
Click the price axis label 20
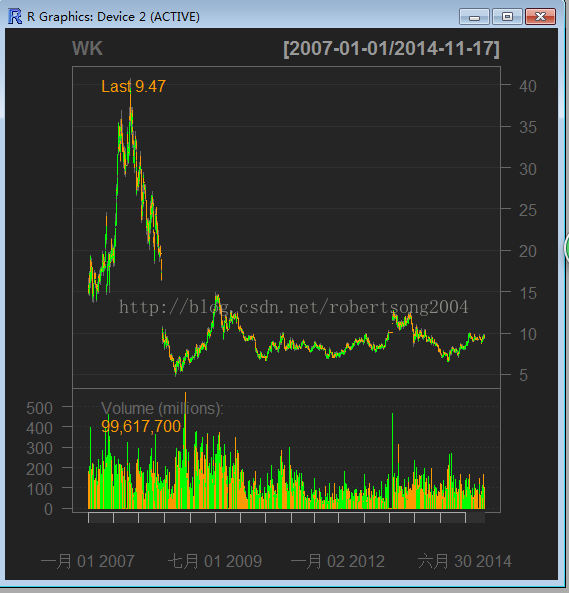(527, 252)
